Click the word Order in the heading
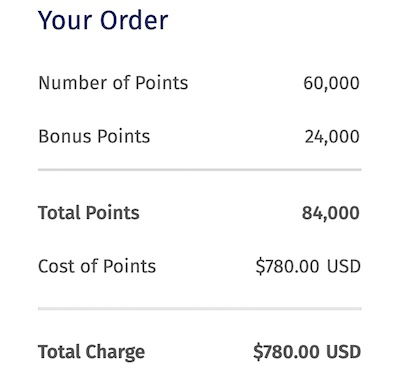 134,20
